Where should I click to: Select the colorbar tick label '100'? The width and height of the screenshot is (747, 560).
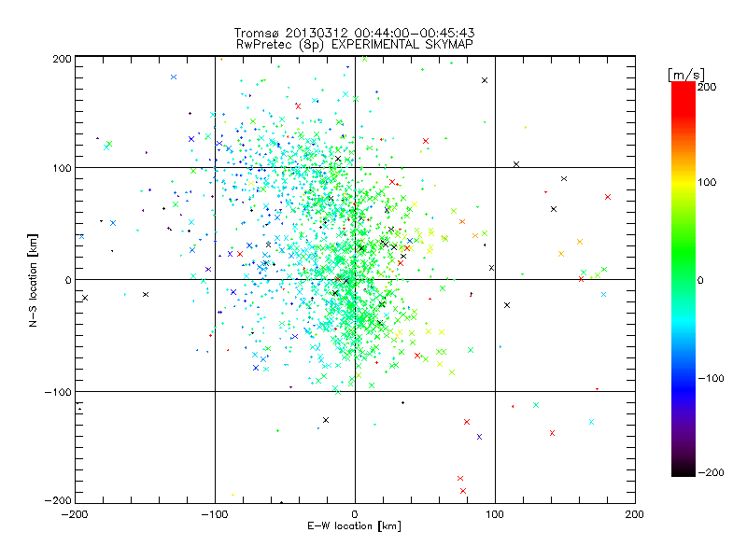coord(707,182)
